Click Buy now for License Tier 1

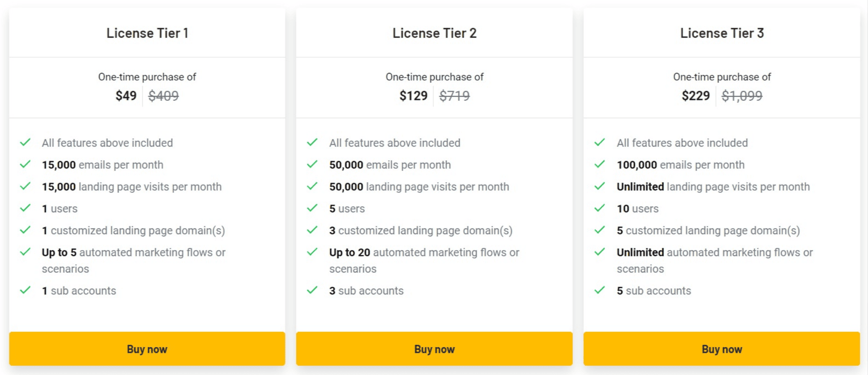(147, 349)
